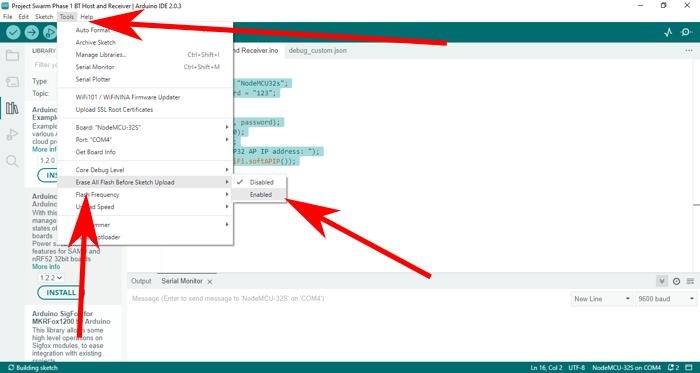Open the Sketchbook folder icon in sidebar

pyautogui.click(x=12, y=56)
